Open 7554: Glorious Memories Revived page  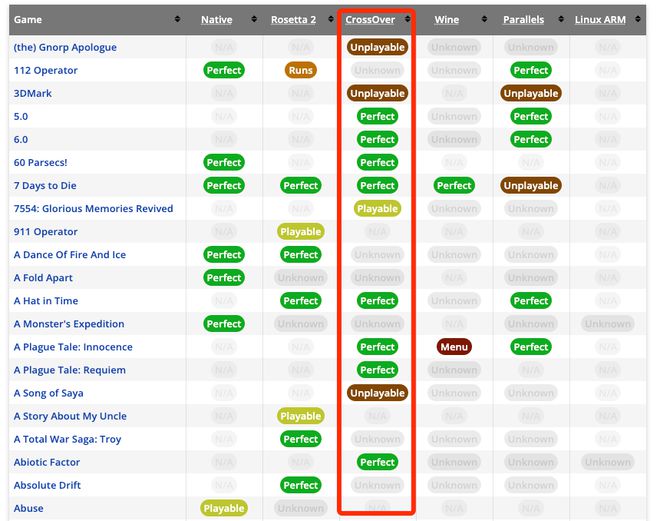(93, 209)
